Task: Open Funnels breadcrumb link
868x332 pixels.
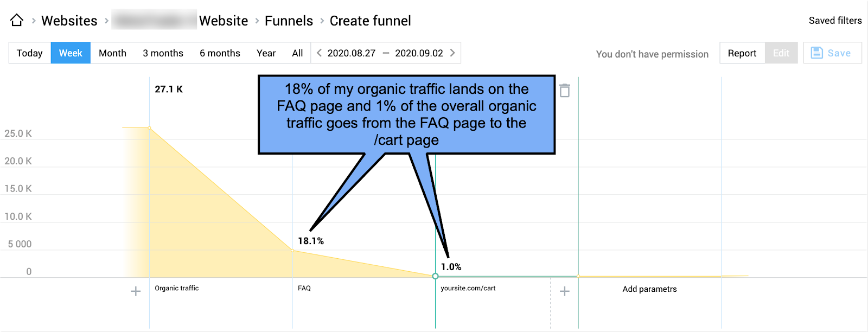Action: [x=289, y=21]
